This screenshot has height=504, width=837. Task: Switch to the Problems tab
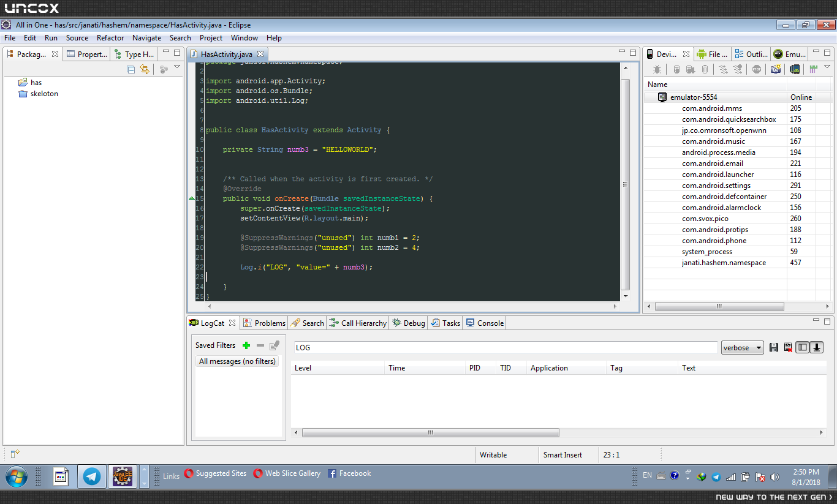264,323
